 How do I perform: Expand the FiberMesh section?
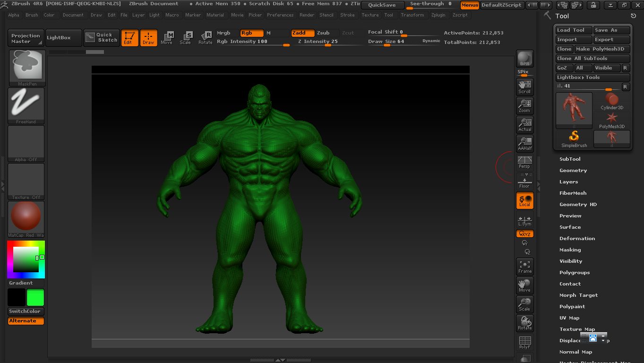pos(573,193)
